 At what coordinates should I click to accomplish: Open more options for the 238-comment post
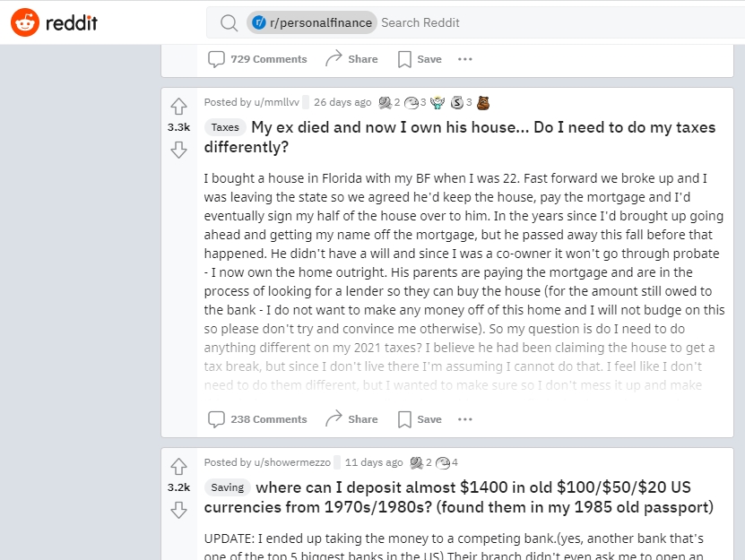464,419
